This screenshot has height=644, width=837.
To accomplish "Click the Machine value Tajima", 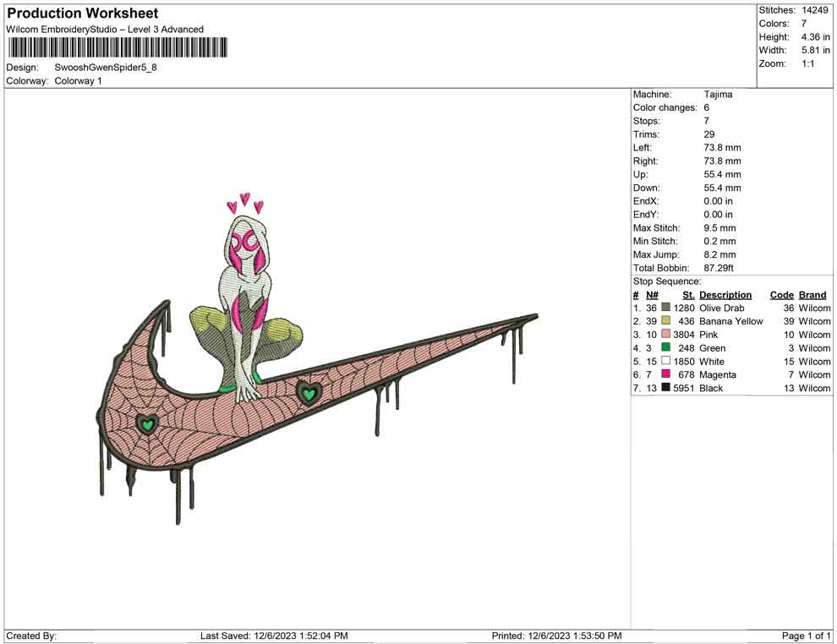I will tap(718, 95).
